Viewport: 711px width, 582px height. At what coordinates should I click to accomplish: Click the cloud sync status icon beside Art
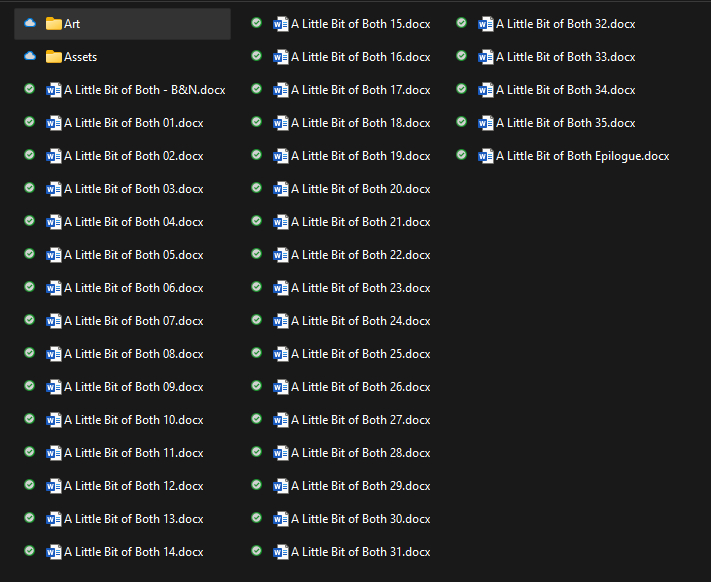click(29, 24)
